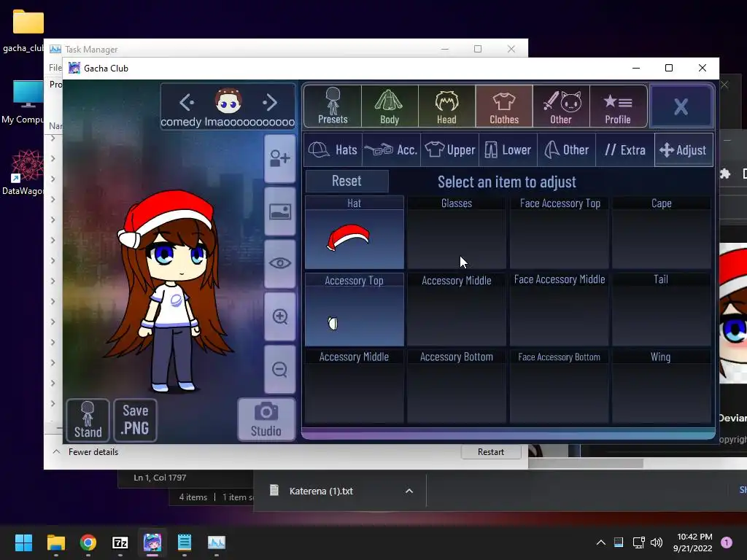Select the Hat slot with Santa hat
Screen dimensions: 747x560
(x=354, y=233)
